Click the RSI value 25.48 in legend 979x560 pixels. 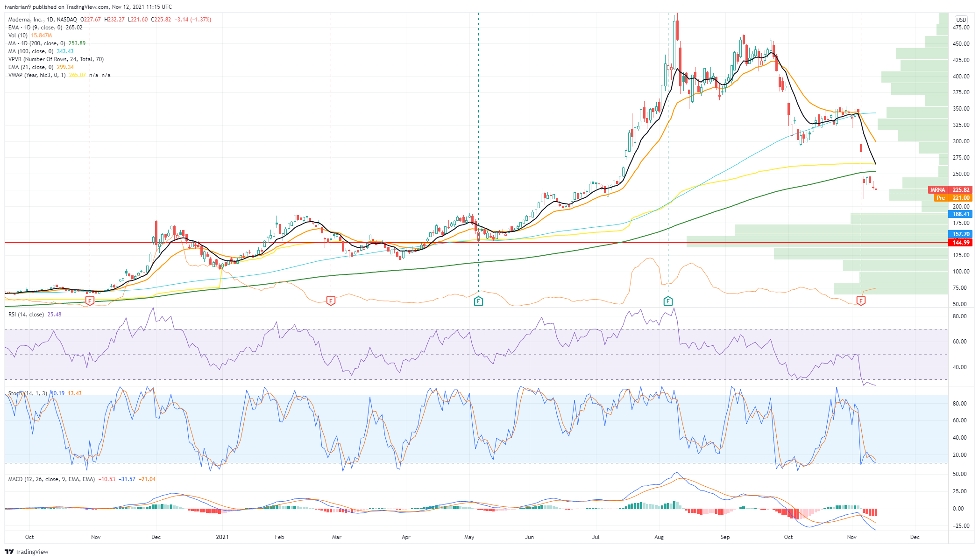click(x=54, y=315)
